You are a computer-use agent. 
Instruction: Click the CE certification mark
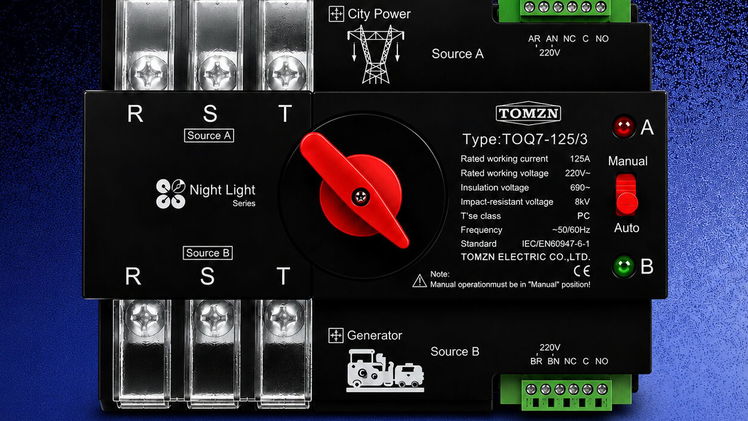(x=582, y=270)
